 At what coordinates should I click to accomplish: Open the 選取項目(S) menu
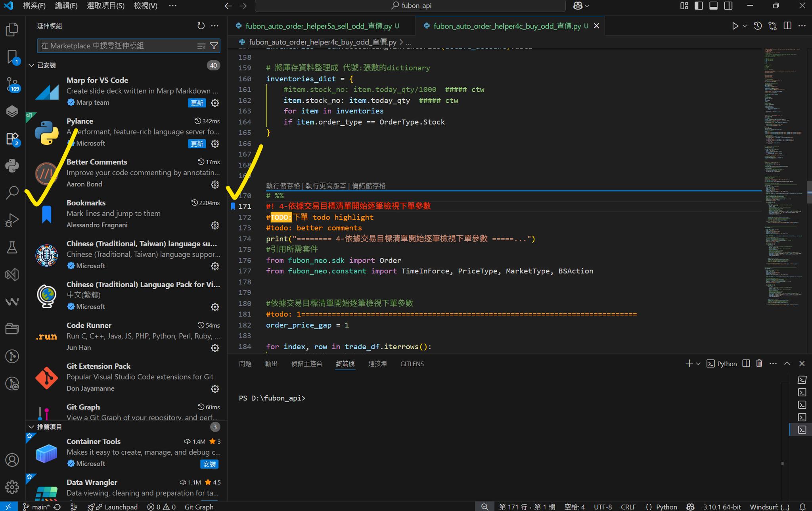tap(105, 6)
